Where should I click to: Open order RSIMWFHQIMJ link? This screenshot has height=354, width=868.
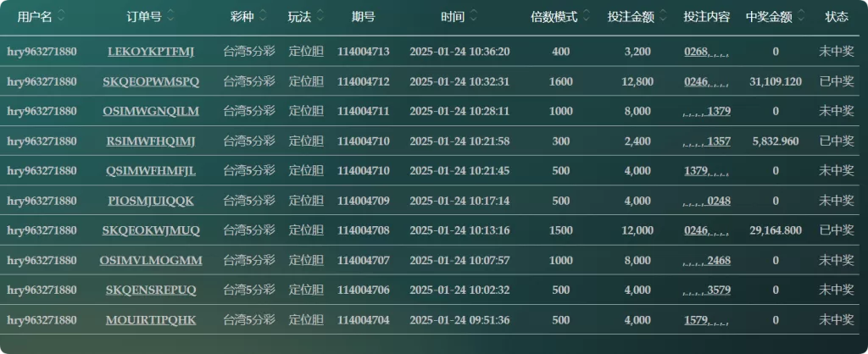(x=151, y=141)
